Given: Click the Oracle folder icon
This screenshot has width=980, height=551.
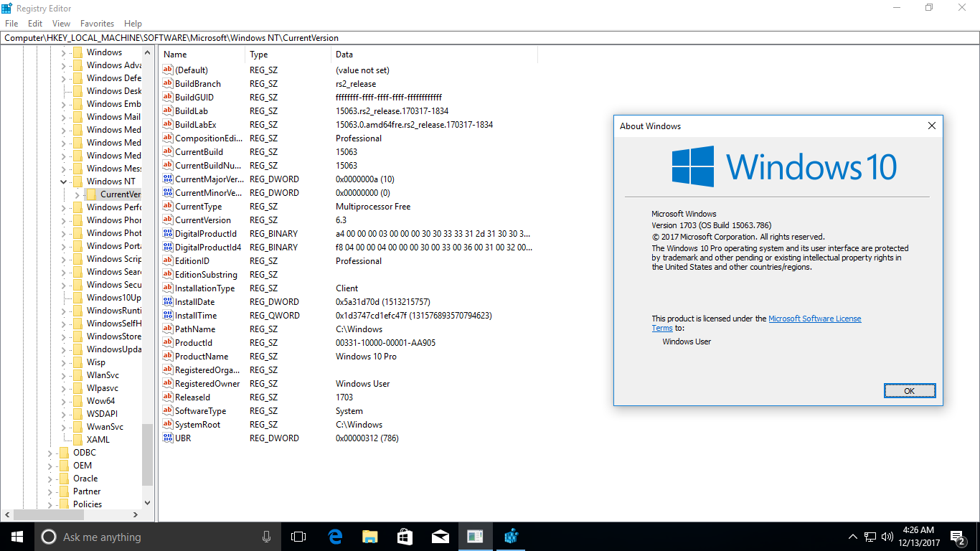Looking at the screenshot, I should (x=63, y=479).
